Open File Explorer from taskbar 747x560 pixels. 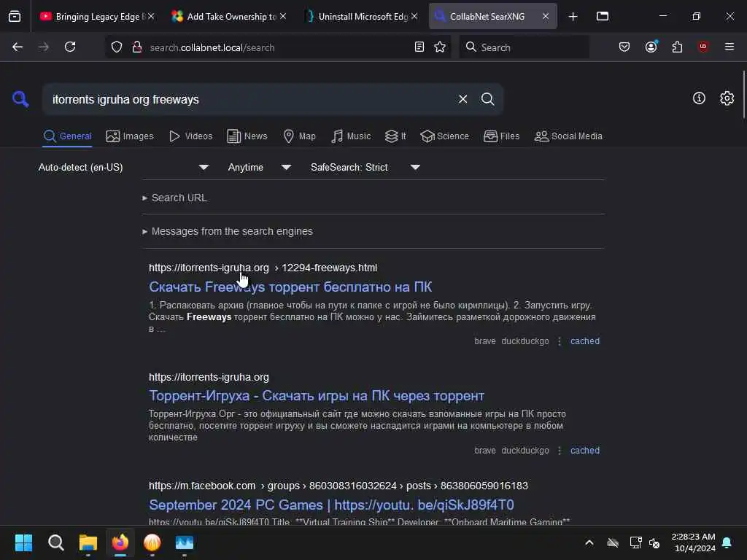(x=88, y=542)
